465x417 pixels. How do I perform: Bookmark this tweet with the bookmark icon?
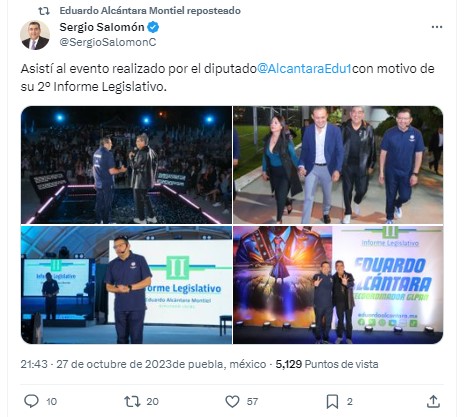pyautogui.click(x=332, y=401)
